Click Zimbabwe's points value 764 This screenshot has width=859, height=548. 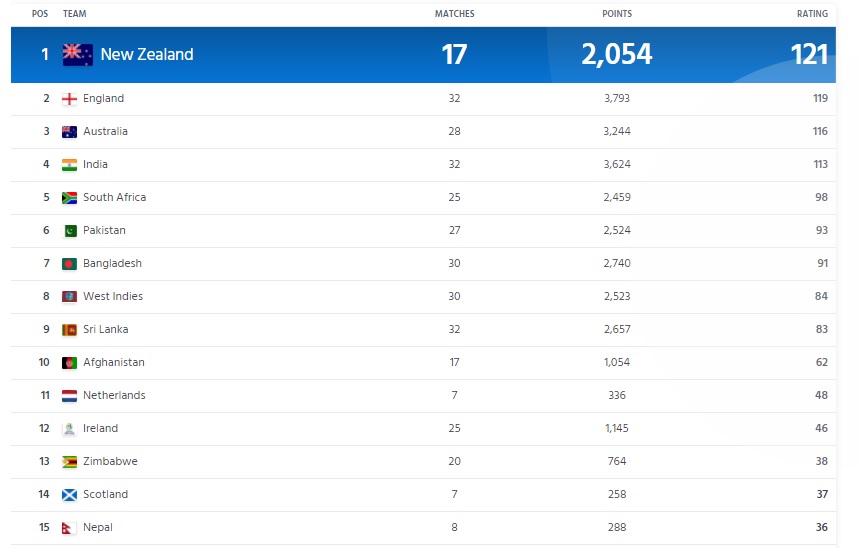pos(617,461)
